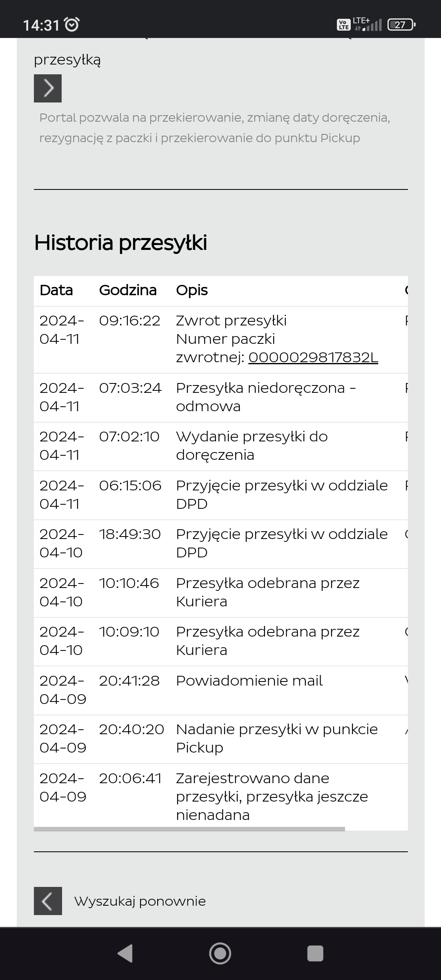The height and width of the screenshot is (980, 441).
Task: Open return parcel number 0000029817832L link
Action: click(313, 357)
